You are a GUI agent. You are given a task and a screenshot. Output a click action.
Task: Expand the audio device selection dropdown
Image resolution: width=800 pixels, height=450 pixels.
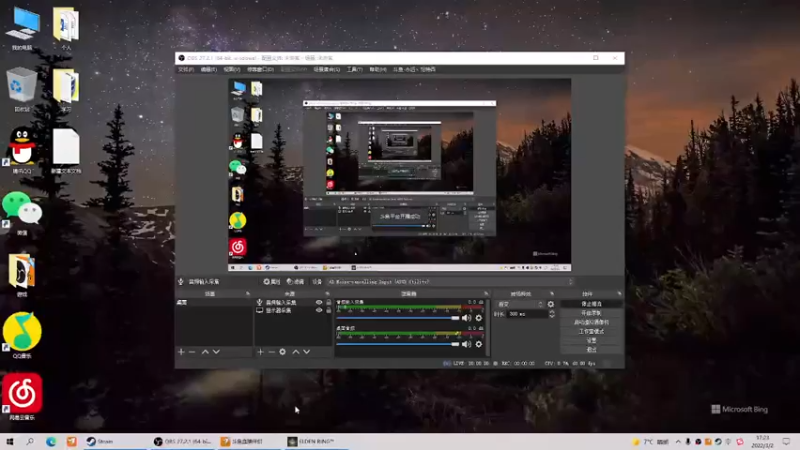click(450, 282)
